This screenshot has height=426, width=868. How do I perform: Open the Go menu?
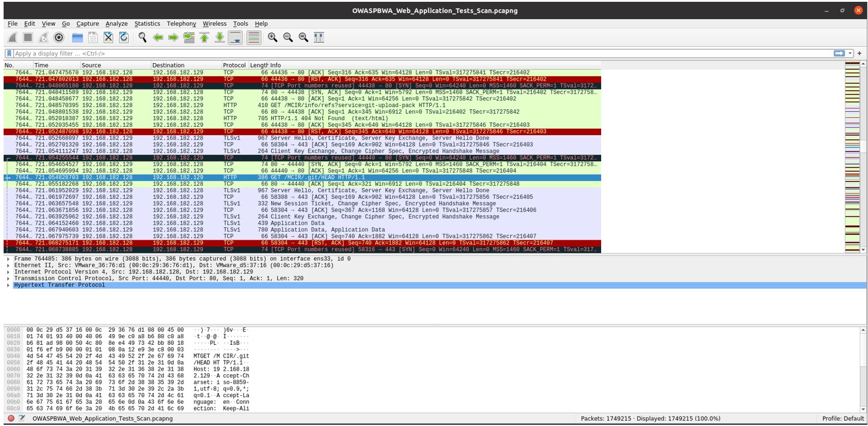[x=66, y=23]
